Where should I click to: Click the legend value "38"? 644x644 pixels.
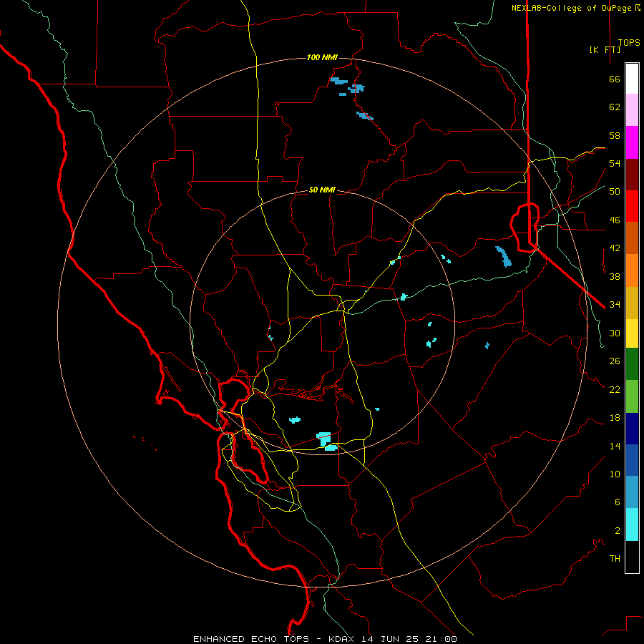615,276
